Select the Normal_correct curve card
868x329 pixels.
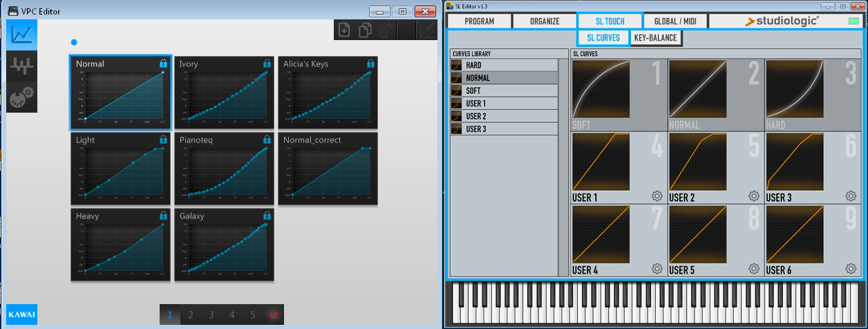[328, 169]
